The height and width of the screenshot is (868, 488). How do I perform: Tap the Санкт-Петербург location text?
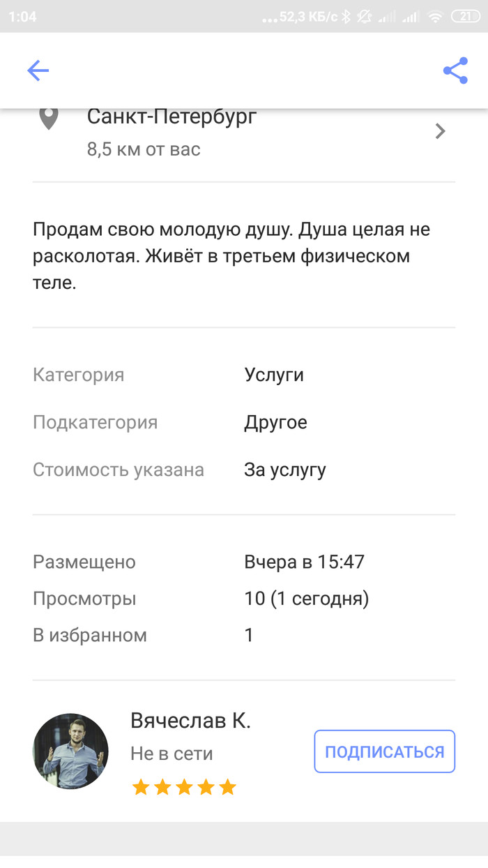click(171, 117)
